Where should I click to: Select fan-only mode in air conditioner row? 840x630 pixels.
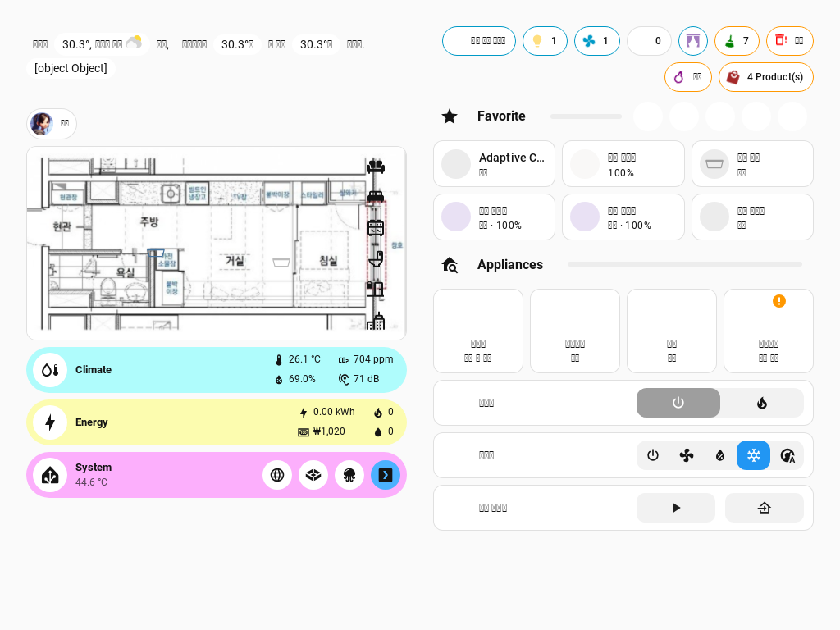point(687,455)
